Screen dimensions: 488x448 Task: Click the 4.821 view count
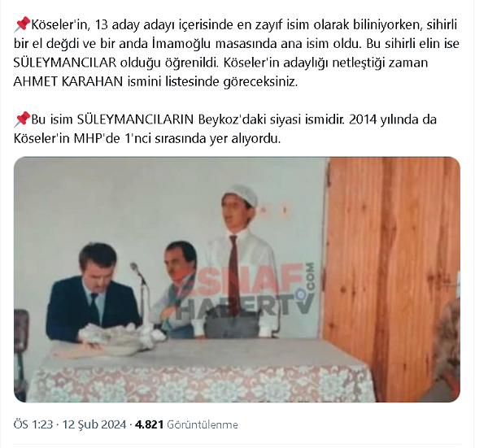[x=149, y=424]
